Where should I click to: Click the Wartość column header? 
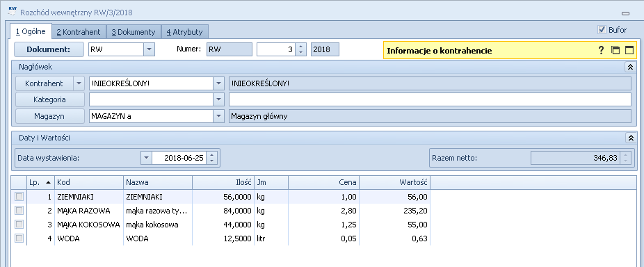(x=395, y=182)
